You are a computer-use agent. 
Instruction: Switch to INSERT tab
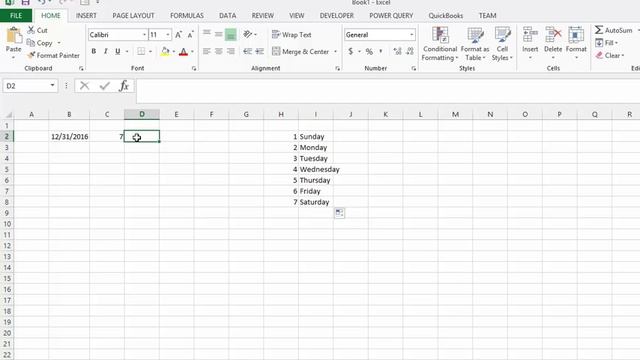(x=86, y=16)
